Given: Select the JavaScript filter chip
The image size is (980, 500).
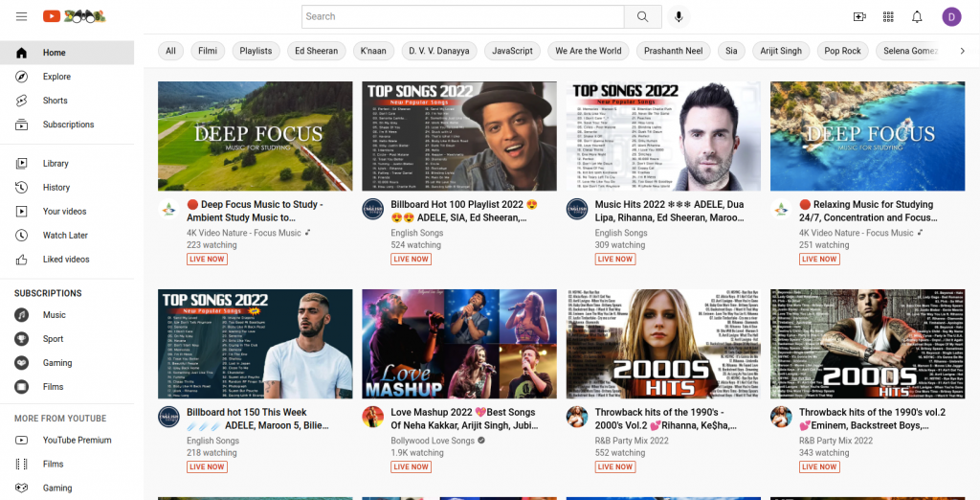Looking at the screenshot, I should coord(512,51).
